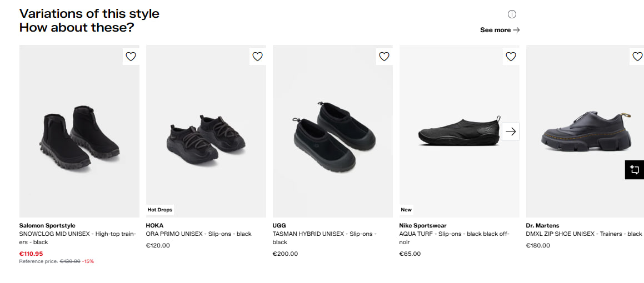Favorite the UGG Tasman Hybrid
Image resolution: width=644 pixels, height=283 pixels.
(x=384, y=56)
